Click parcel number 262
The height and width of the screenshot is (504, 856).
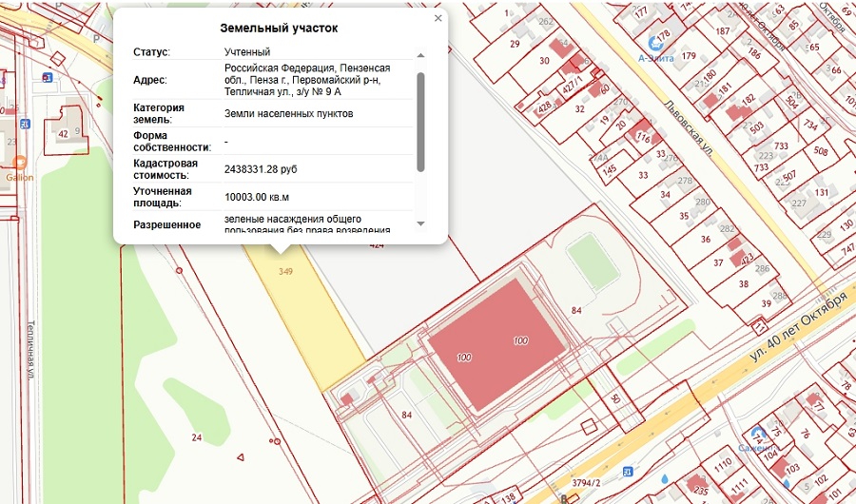point(546,22)
